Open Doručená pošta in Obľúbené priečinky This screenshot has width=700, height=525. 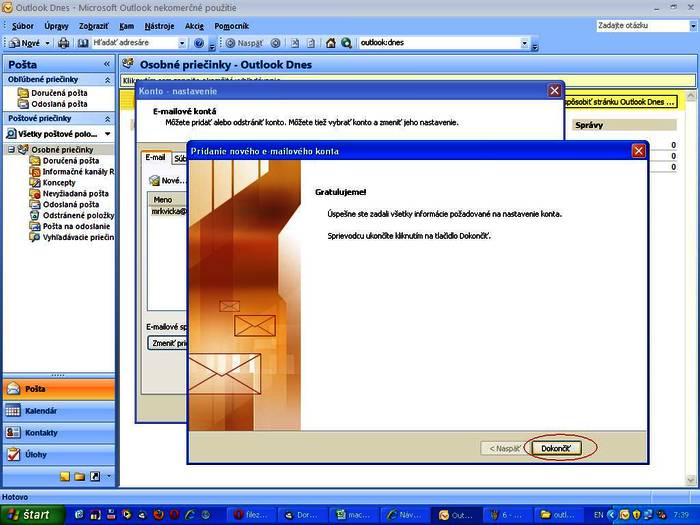click(59, 93)
